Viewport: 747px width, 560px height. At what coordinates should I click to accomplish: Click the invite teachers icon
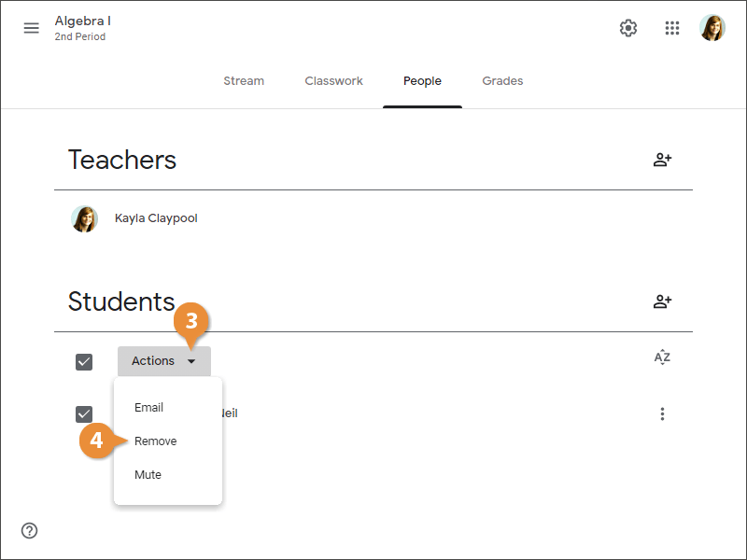coord(662,160)
